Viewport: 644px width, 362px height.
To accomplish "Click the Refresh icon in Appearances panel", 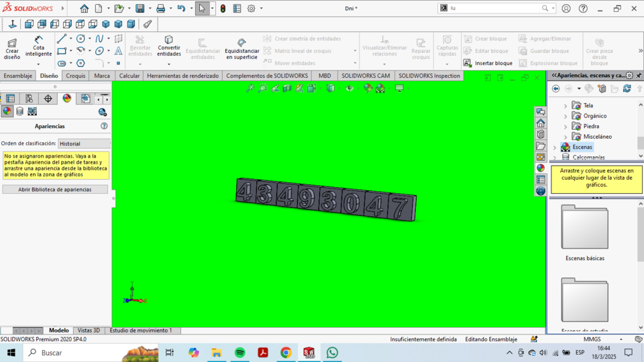I will pyautogui.click(x=627, y=88).
